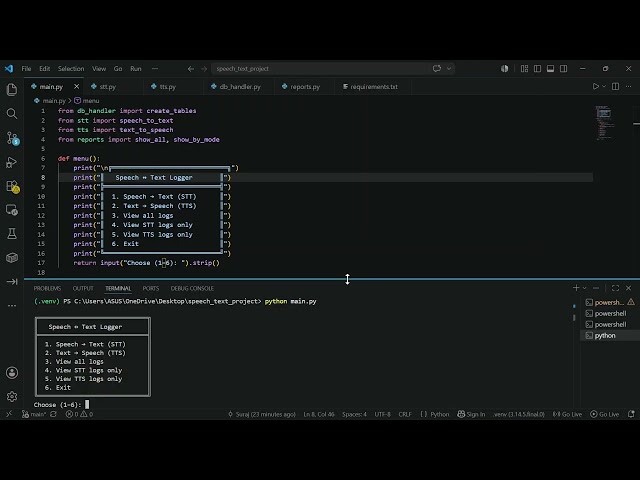Create a new terminal with plus icon
This screenshot has width=640, height=480.
(576, 288)
